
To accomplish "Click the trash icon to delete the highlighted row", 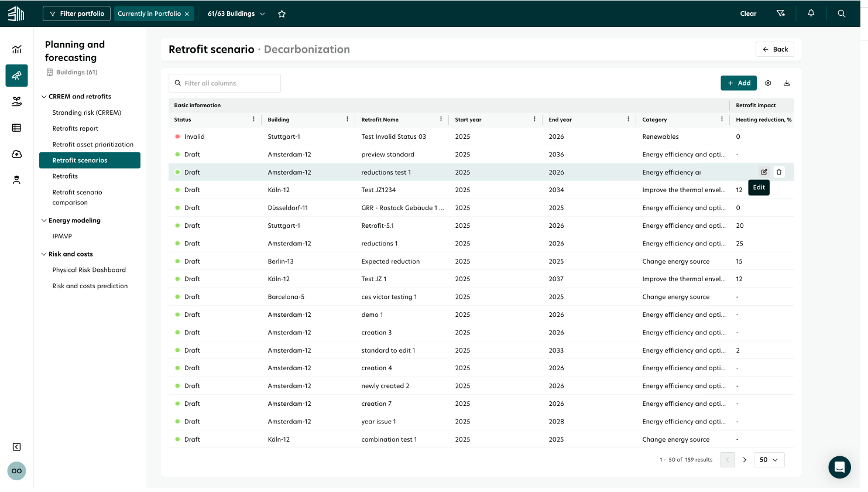I will pyautogui.click(x=779, y=172).
